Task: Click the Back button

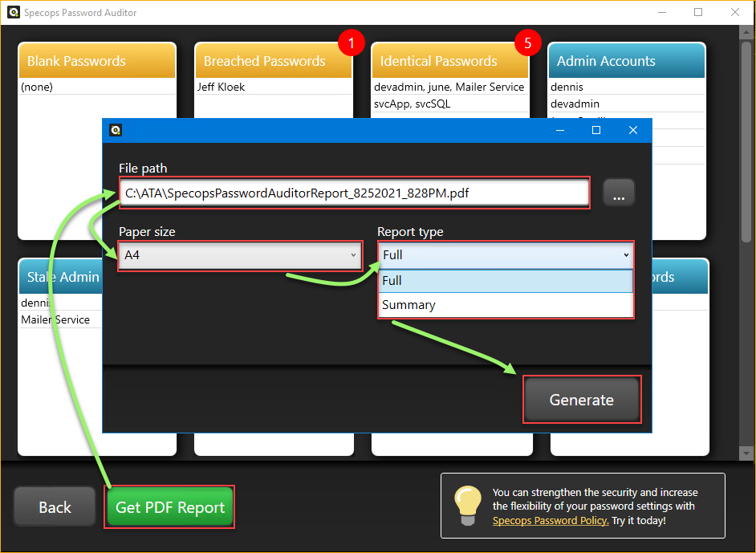Action: 55,506
